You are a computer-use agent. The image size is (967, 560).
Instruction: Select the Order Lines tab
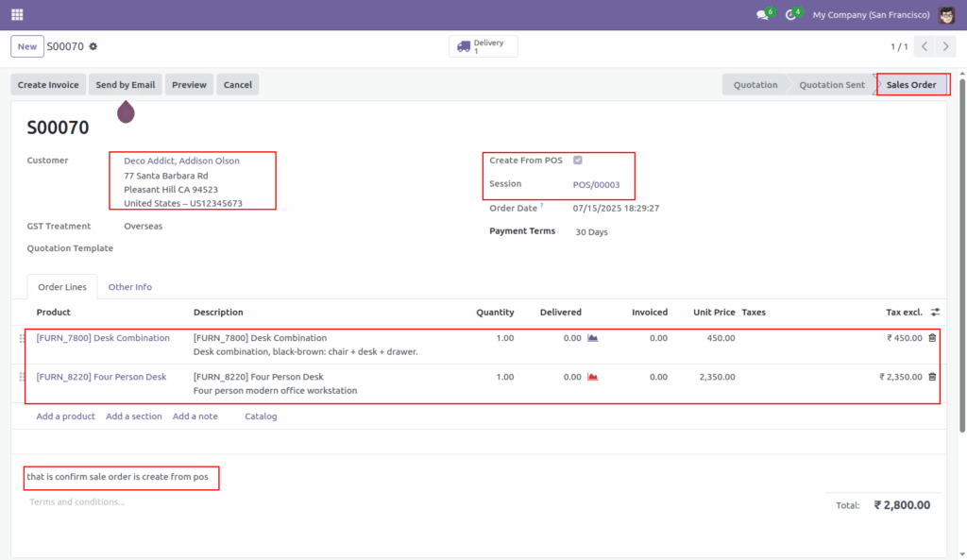[61, 287]
